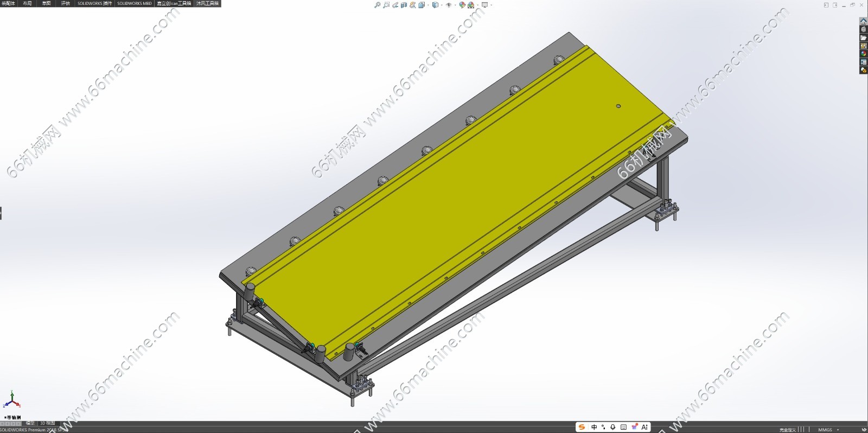The image size is (868, 433).
Task: Click the coordinate triad in viewport corner
Action: click(x=12, y=400)
